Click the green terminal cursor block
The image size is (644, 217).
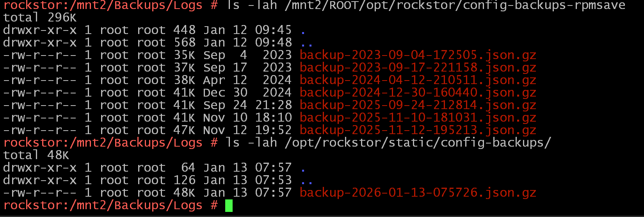coord(229,205)
